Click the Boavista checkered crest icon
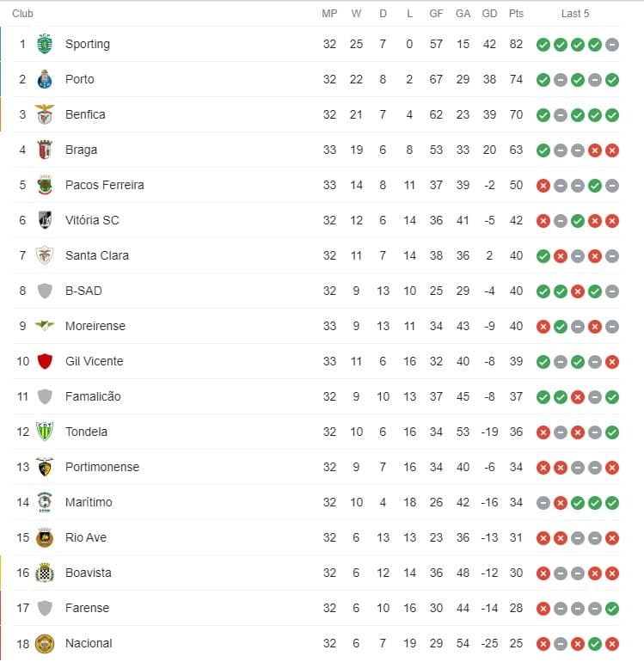Screen dimensions: 644x662 (x=45, y=573)
